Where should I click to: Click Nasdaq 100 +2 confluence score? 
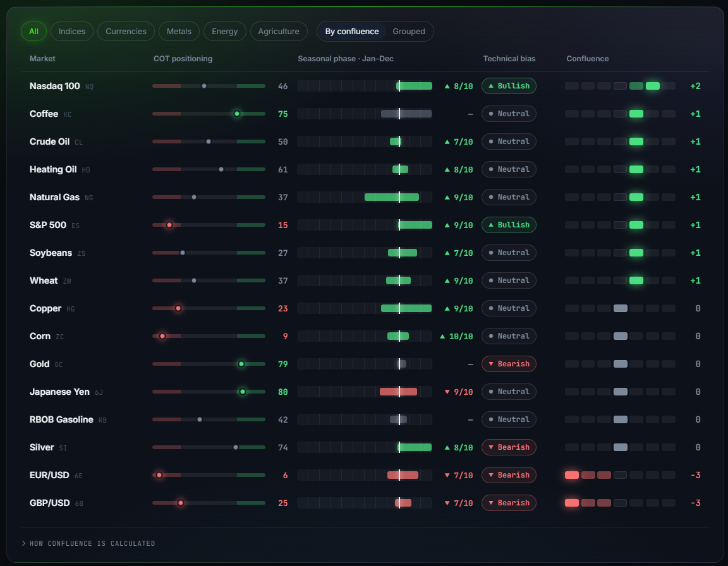[x=696, y=86]
